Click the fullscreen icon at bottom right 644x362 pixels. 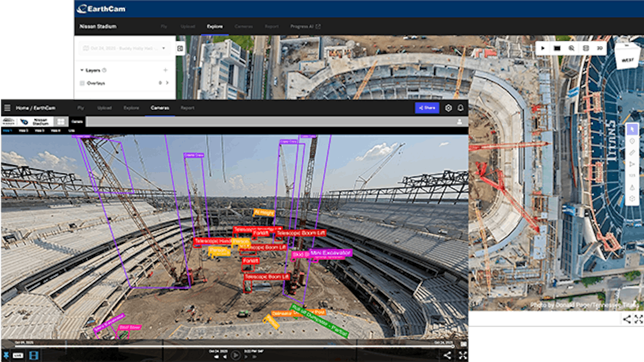[464, 354]
